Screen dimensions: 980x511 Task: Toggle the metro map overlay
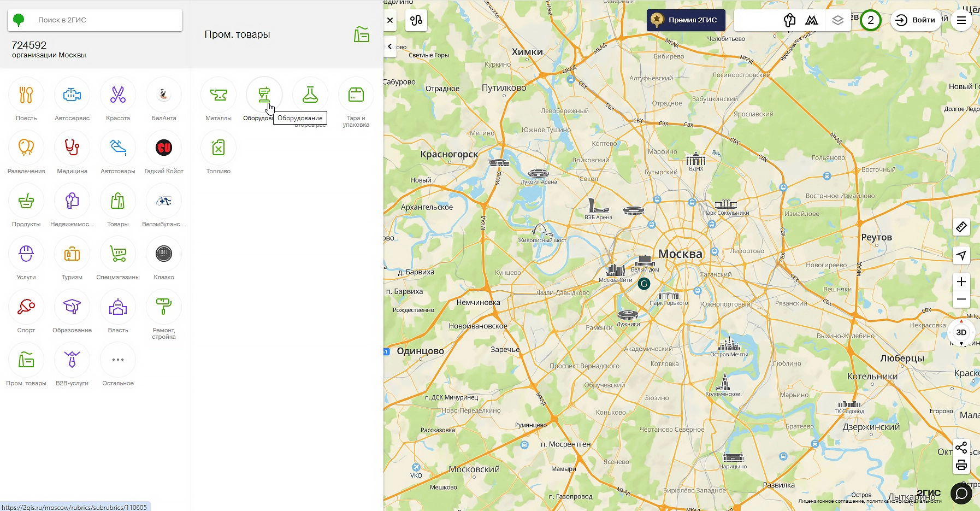click(x=812, y=21)
